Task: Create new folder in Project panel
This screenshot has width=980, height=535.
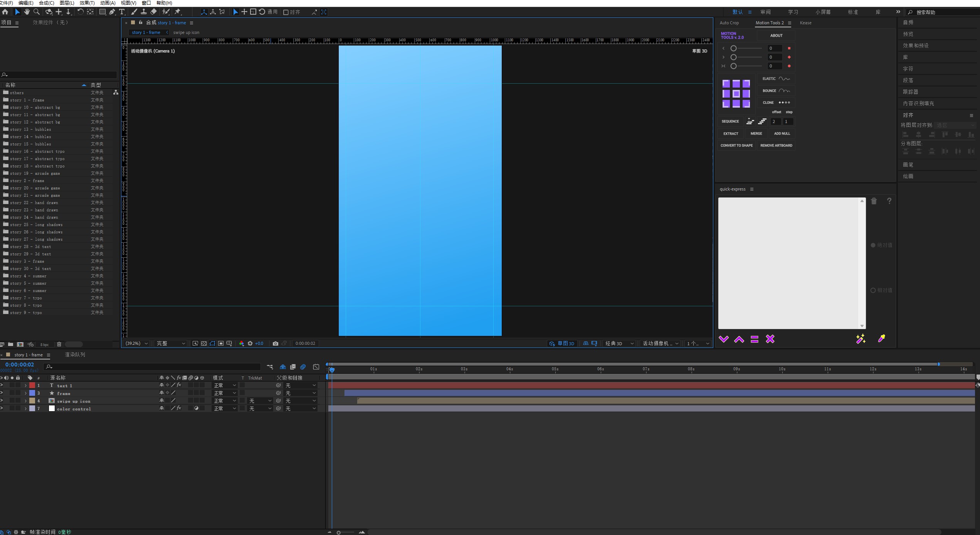Action: pos(10,344)
